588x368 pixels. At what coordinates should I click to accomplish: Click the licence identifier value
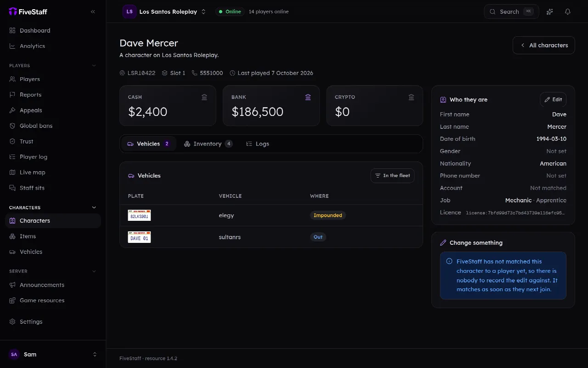516,213
